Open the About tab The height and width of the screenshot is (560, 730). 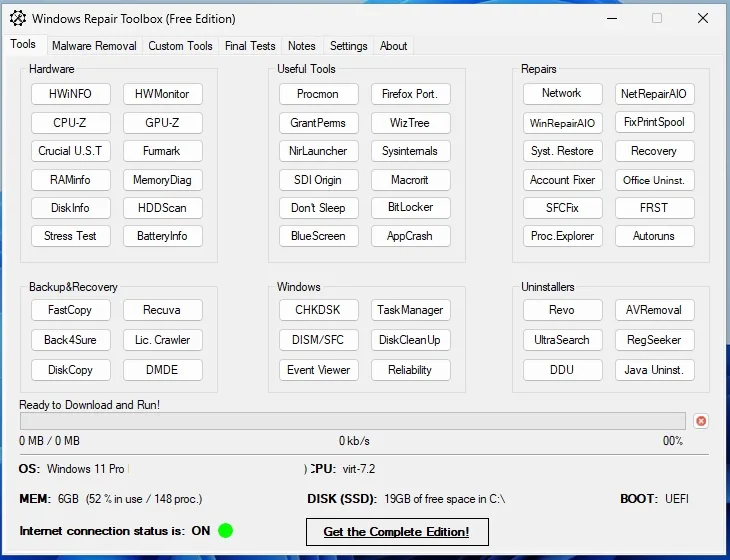(x=393, y=46)
